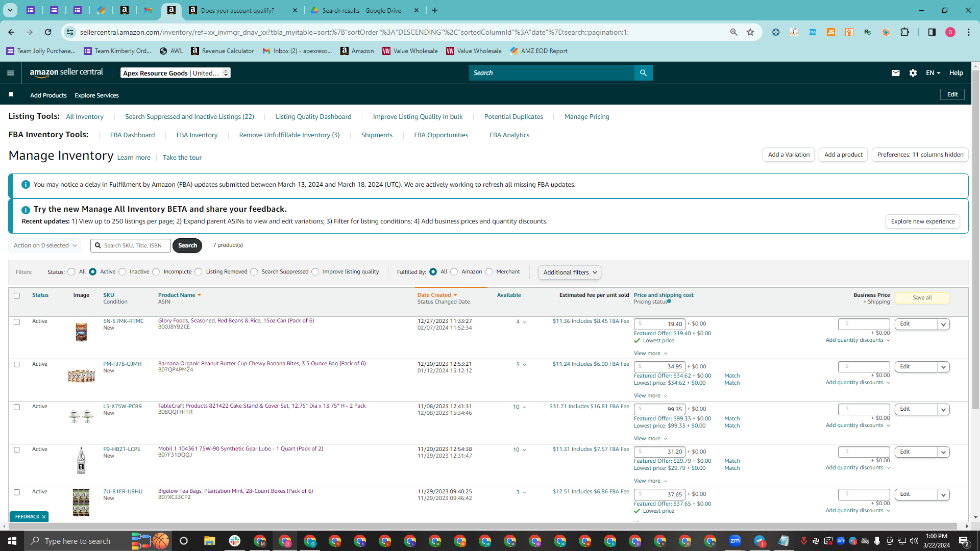Select the Inactive status radio button

122,272
